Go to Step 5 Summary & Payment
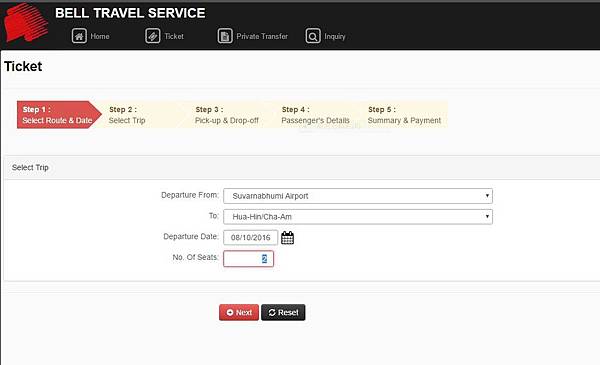 [404, 115]
